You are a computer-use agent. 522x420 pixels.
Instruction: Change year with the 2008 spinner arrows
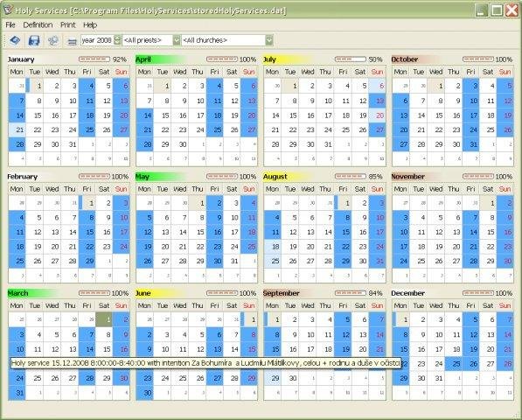click(117, 40)
